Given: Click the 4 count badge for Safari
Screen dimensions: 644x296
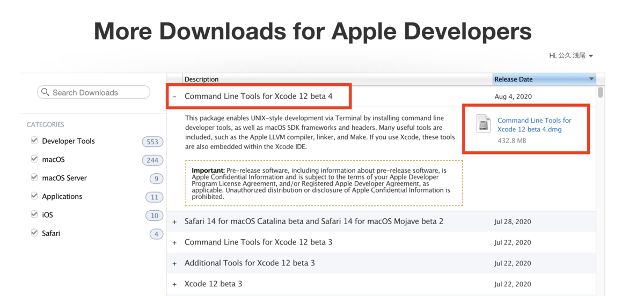Looking at the screenshot, I should (x=156, y=234).
